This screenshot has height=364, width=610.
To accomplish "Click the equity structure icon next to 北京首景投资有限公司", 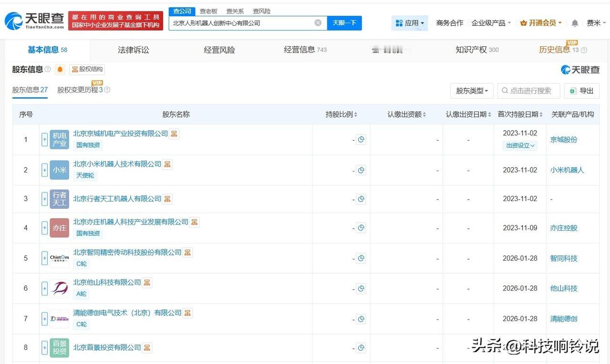I will [147, 347].
